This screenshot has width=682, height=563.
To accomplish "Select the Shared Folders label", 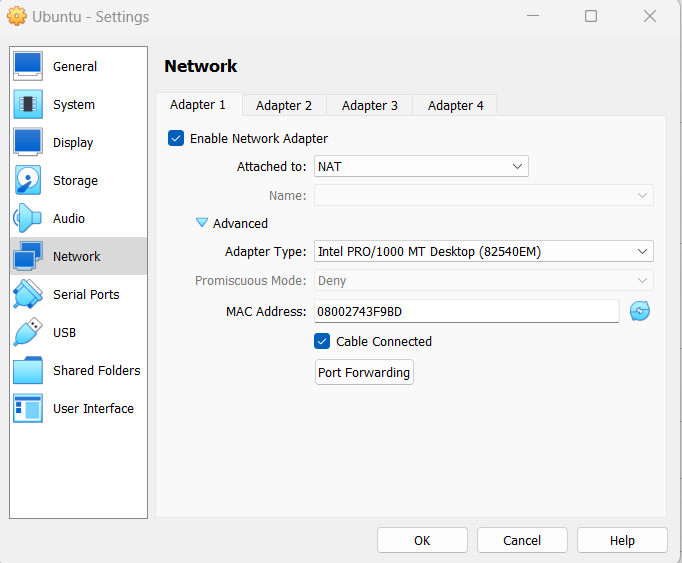I will [x=97, y=370].
